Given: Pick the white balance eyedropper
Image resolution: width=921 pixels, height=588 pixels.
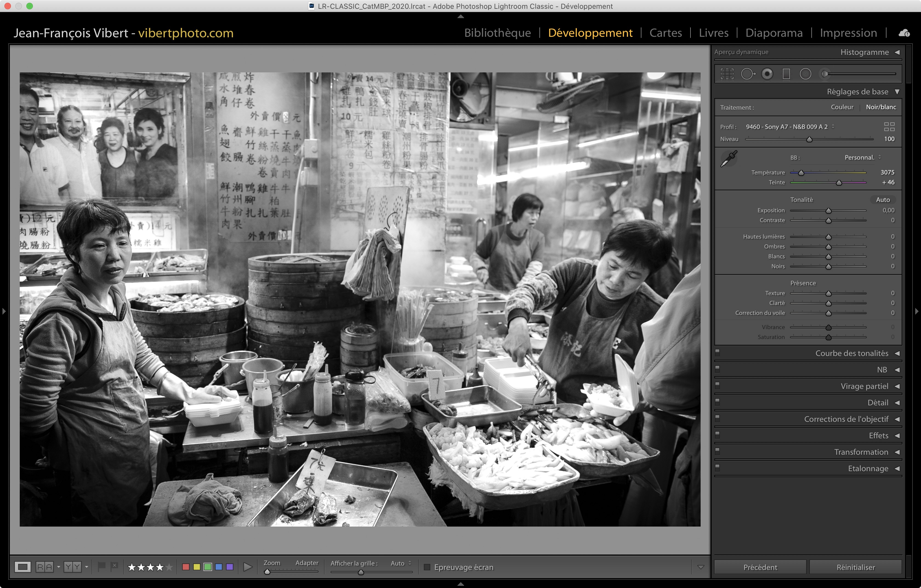Looking at the screenshot, I should tap(729, 159).
